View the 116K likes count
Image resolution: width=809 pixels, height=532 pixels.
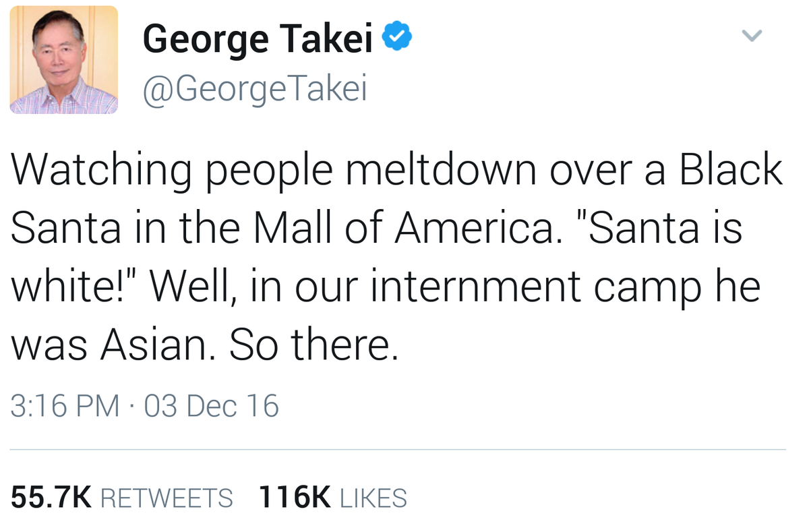[295, 498]
